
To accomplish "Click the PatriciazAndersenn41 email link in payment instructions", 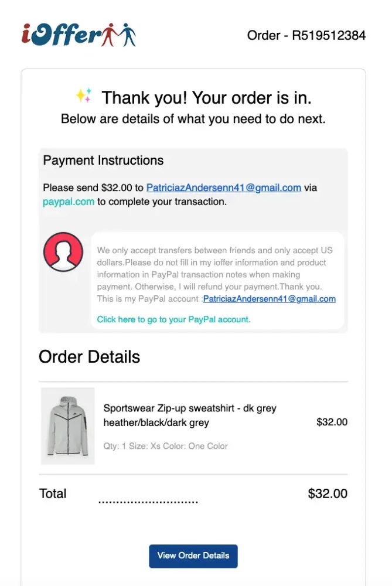I will [223, 188].
